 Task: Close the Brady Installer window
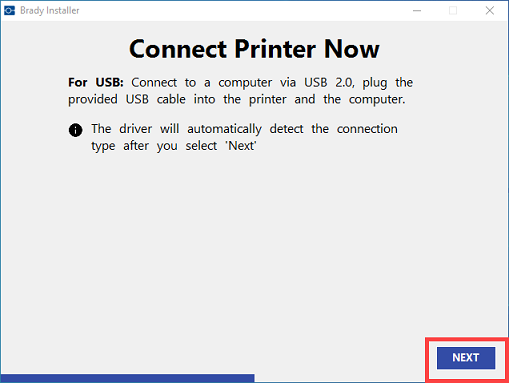coord(490,11)
